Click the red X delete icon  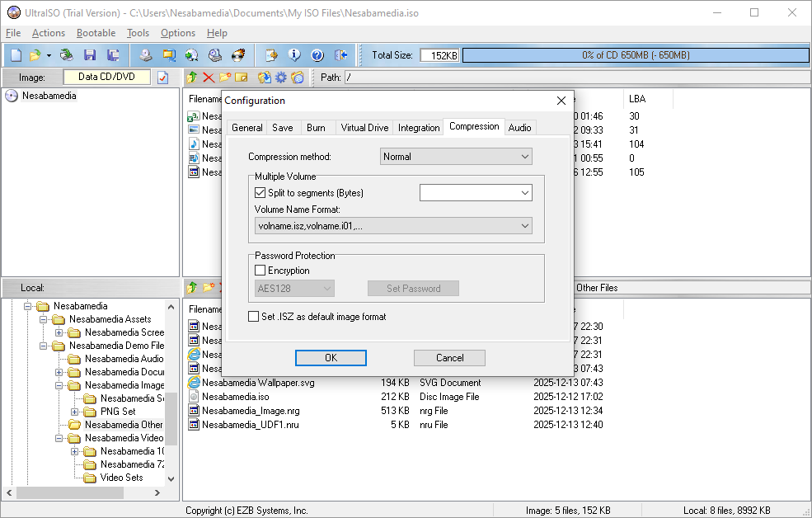click(x=208, y=78)
